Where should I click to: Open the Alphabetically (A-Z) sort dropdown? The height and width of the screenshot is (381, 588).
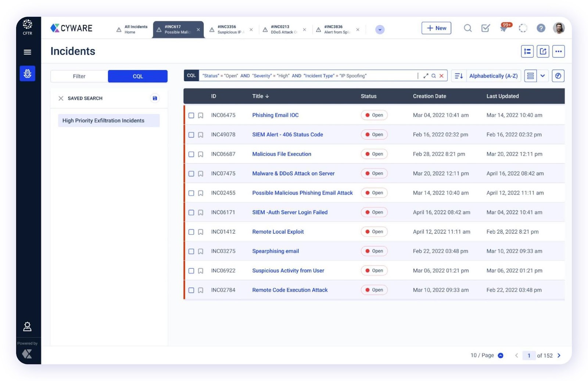(x=493, y=76)
